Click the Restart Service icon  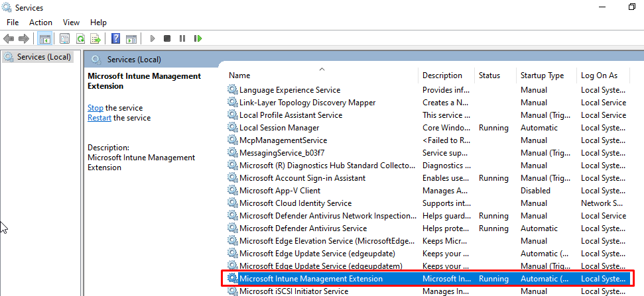coord(198,38)
